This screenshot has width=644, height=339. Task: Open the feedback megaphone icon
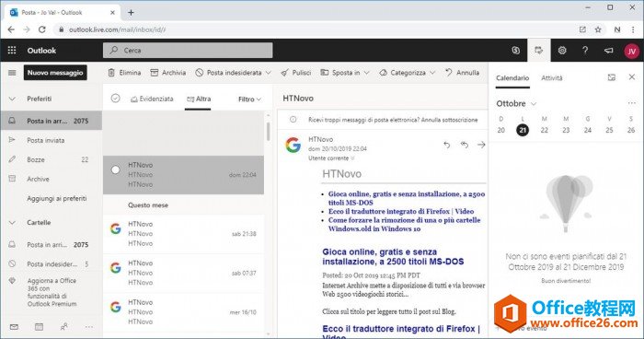pos(609,50)
